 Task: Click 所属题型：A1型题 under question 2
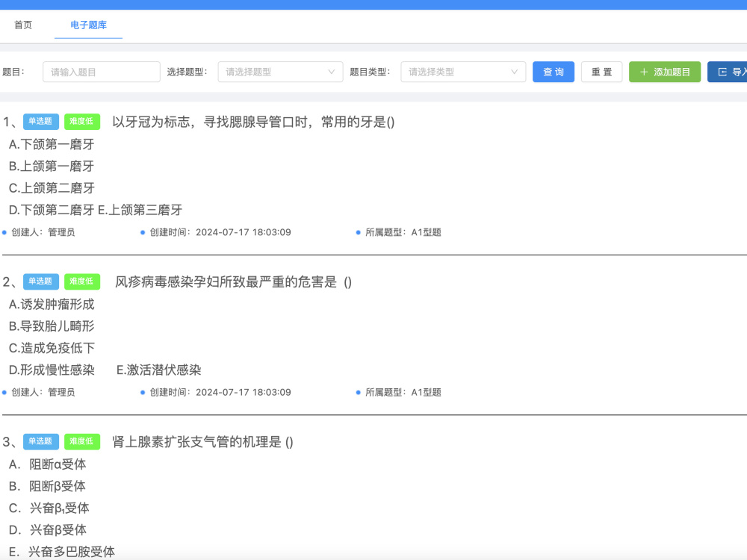pos(403,393)
